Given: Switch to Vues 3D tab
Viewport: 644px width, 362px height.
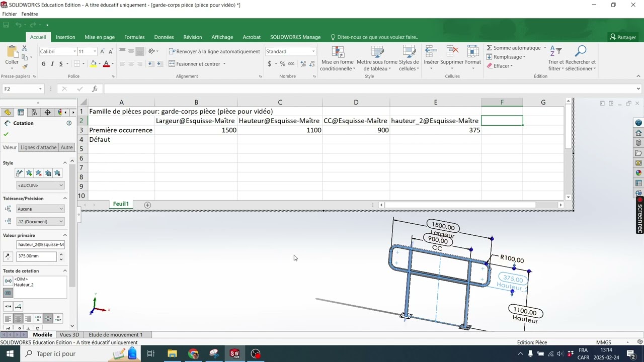Looking at the screenshot, I should point(69,335).
